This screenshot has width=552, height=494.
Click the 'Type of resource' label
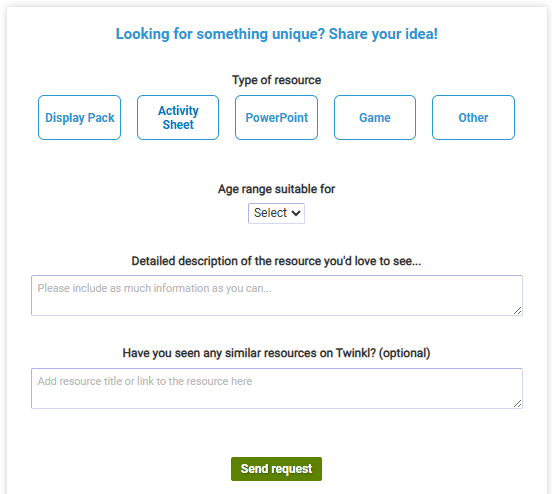[x=276, y=80]
